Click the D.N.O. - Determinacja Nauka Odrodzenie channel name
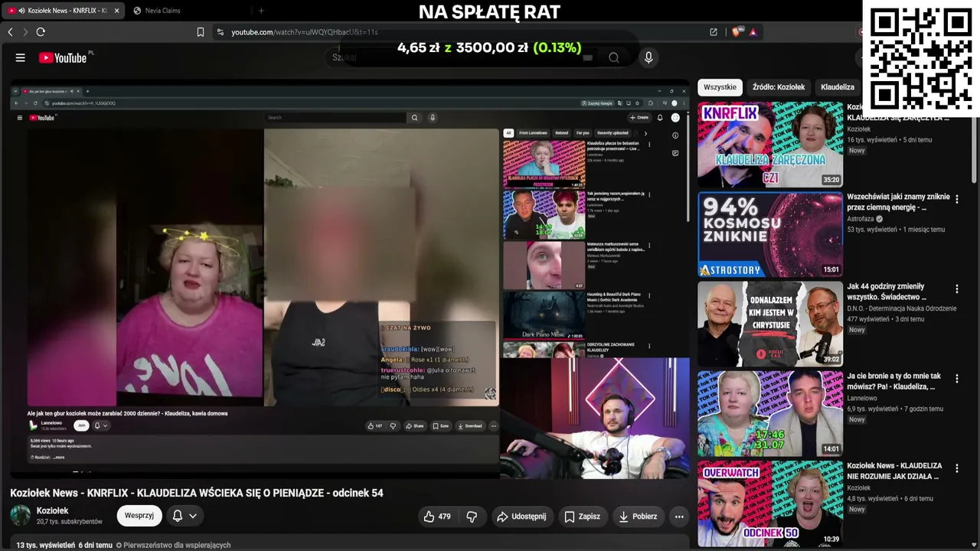 click(902, 308)
